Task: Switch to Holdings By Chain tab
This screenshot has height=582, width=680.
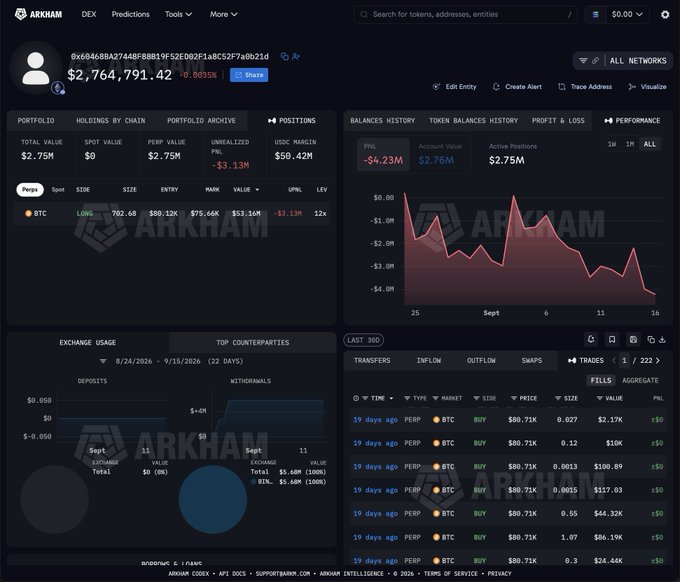Action: tap(111, 121)
